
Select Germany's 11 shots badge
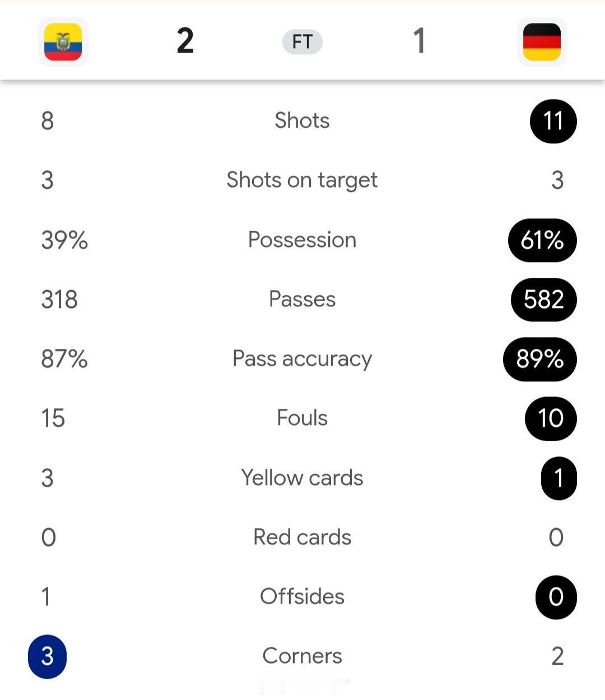(553, 121)
